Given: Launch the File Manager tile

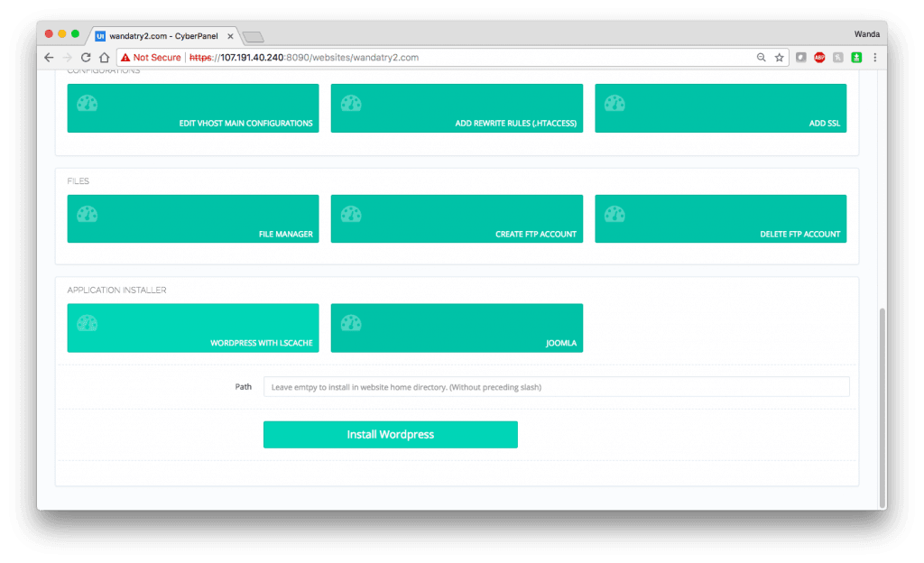Looking at the screenshot, I should point(193,219).
